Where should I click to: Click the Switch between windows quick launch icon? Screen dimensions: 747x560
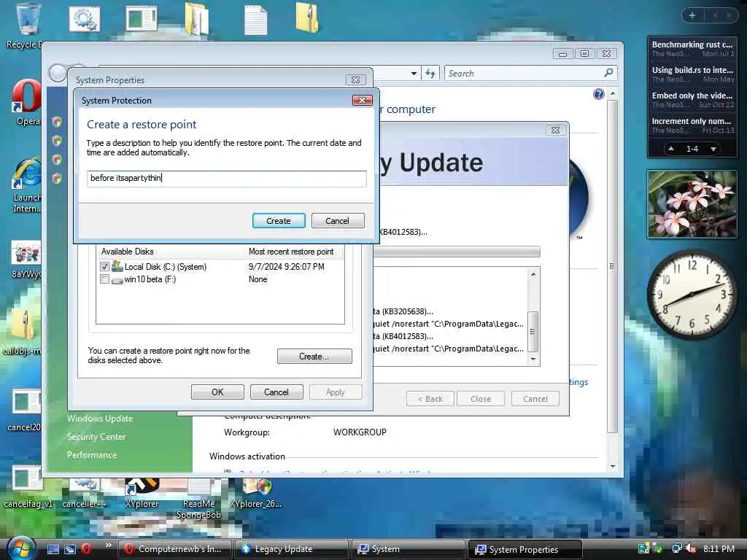[x=70, y=549]
